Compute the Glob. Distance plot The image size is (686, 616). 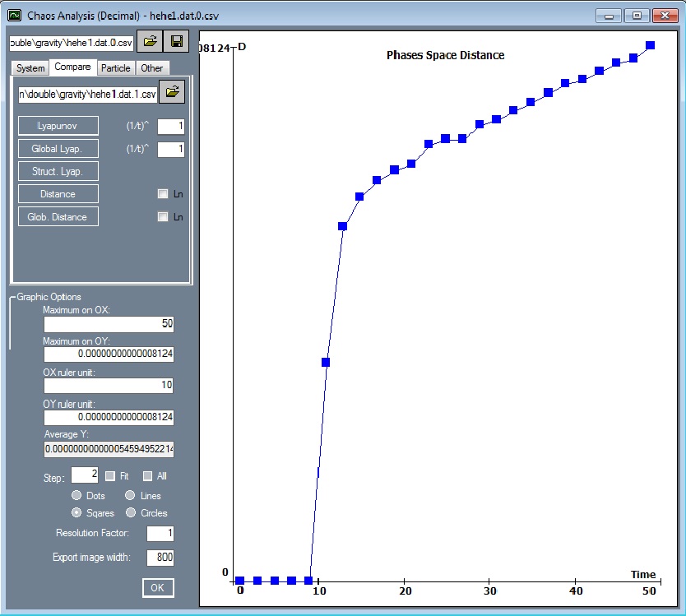point(58,217)
